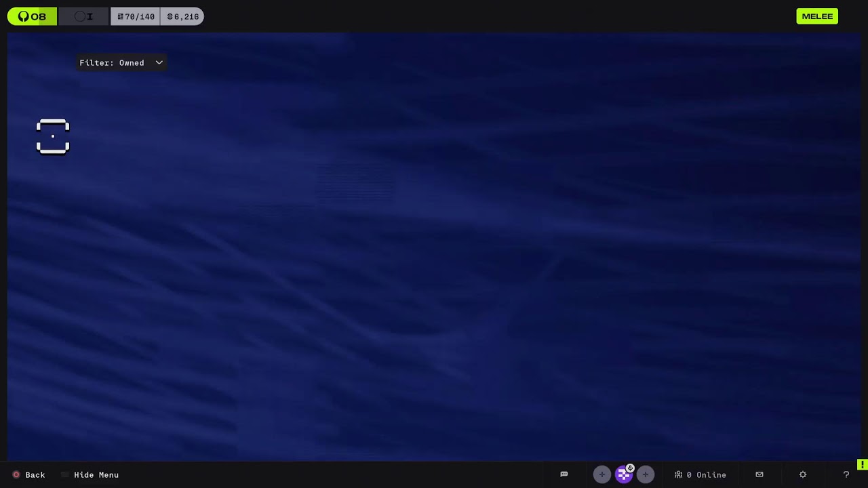
Task: Open settings gear icon
Action: pyautogui.click(x=803, y=474)
